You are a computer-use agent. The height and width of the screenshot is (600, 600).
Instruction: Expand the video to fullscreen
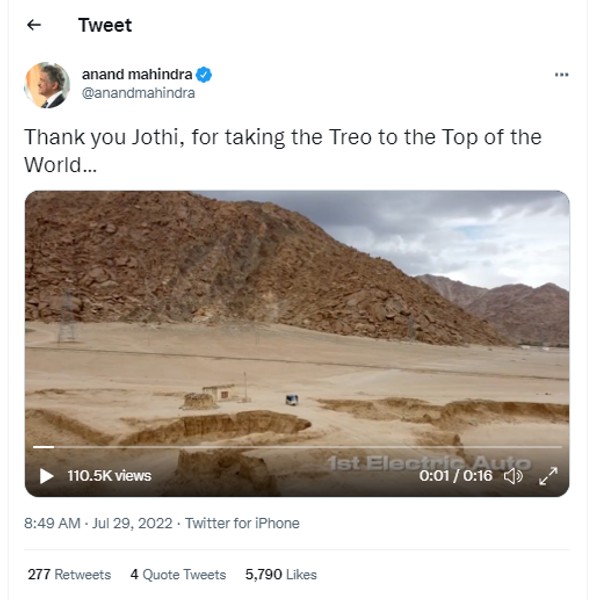point(548,476)
